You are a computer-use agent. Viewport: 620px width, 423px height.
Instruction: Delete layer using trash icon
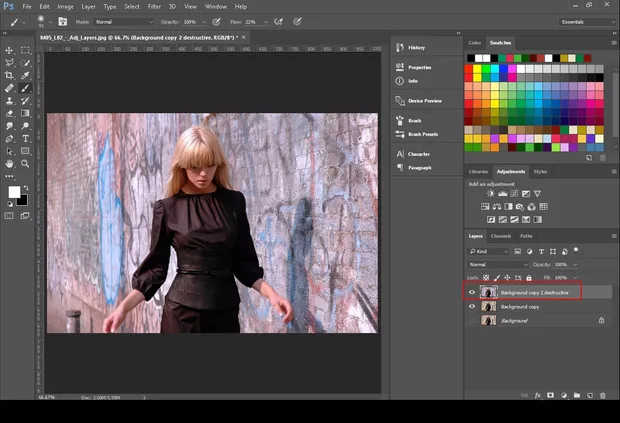tap(603, 396)
